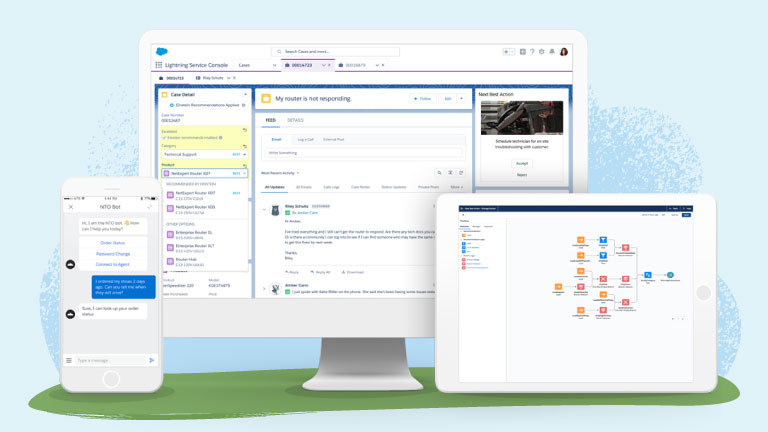The height and width of the screenshot is (432, 768).
Task: Select the leftmost orange load node
Action: [558, 287]
